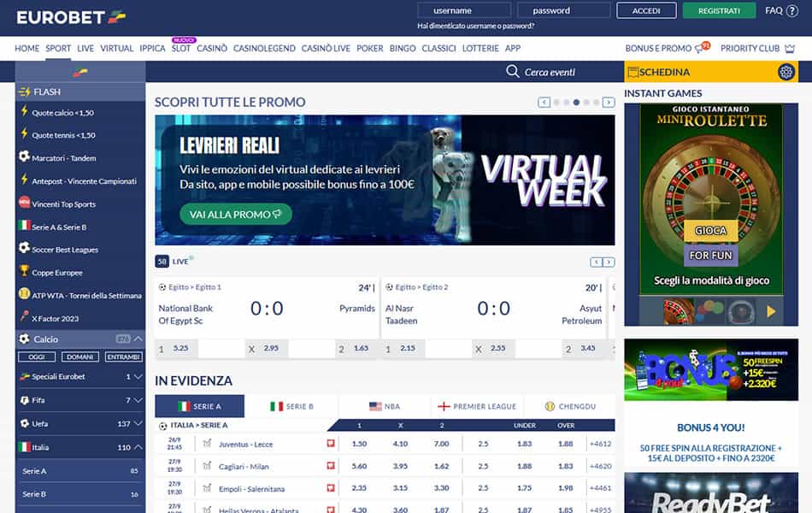Collapse Italia category
The image size is (812, 513).
point(80,447)
